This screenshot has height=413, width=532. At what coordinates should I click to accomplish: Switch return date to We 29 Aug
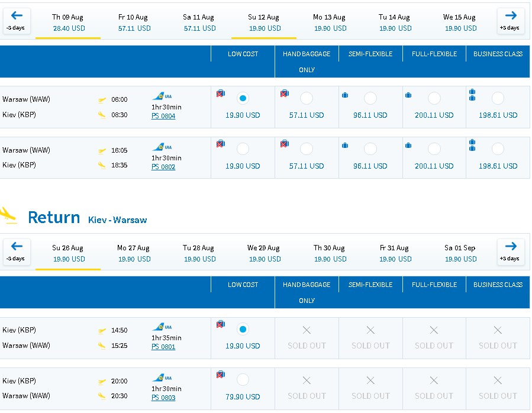click(263, 253)
